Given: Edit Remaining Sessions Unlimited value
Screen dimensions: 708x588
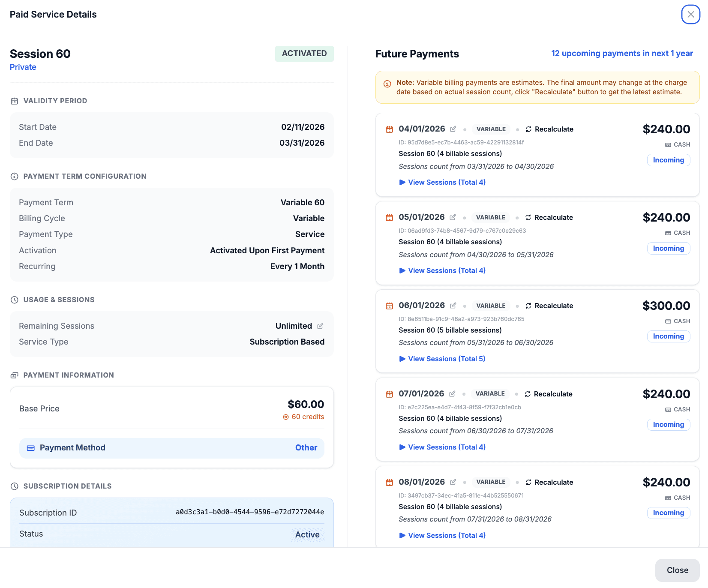Looking at the screenshot, I should pos(320,326).
